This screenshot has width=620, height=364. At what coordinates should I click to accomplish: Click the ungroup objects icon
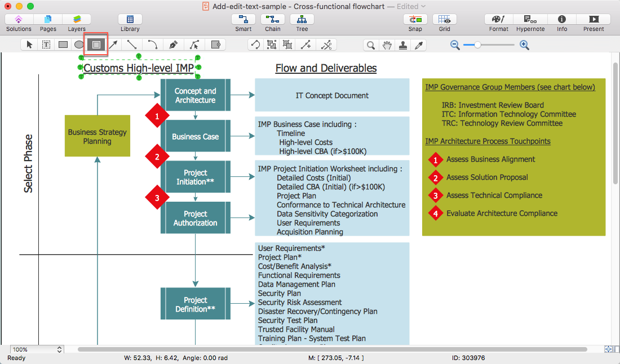click(287, 45)
